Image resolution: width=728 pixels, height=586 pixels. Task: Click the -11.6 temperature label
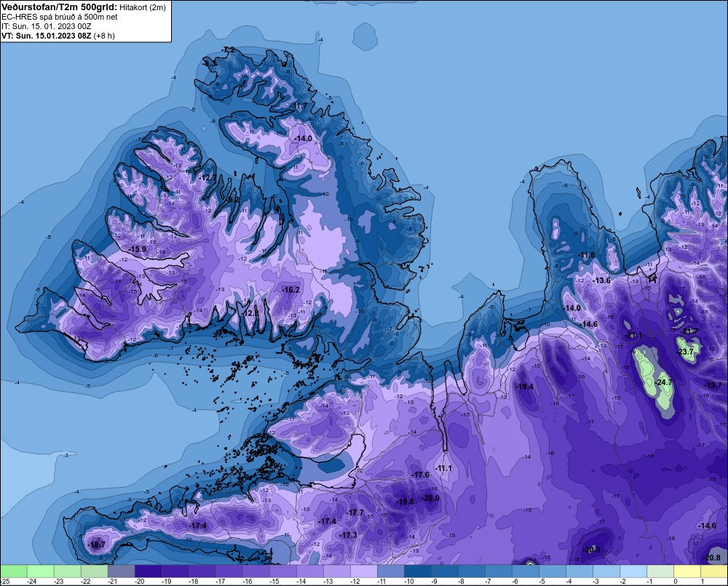[x=586, y=255]
